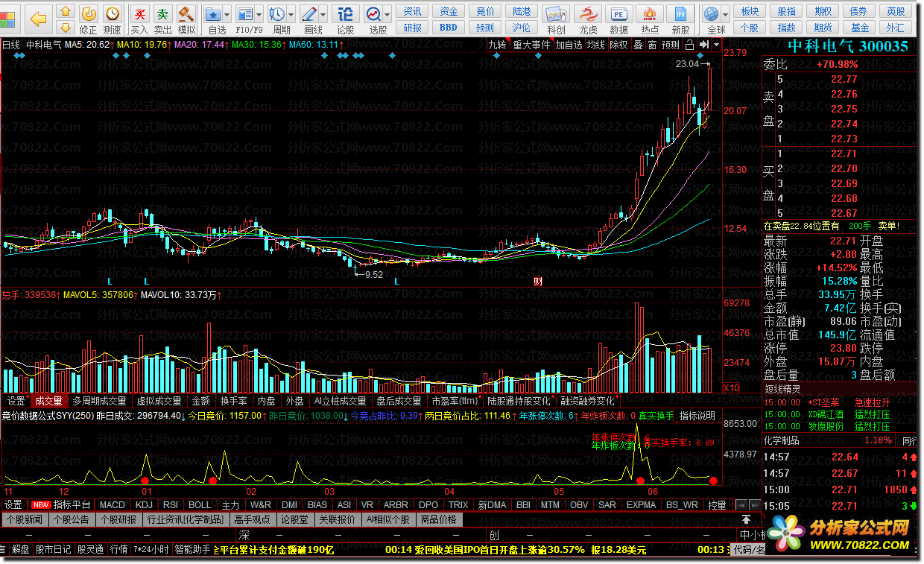Click the up arrow for previous stock
924x564 pixels.
coord(66,11)
